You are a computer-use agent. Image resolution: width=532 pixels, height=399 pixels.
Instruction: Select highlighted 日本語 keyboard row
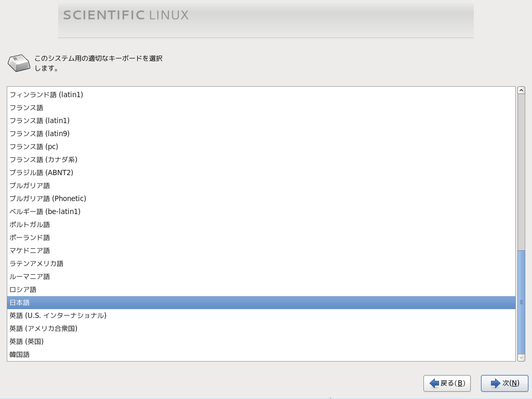tap(261, 303)
